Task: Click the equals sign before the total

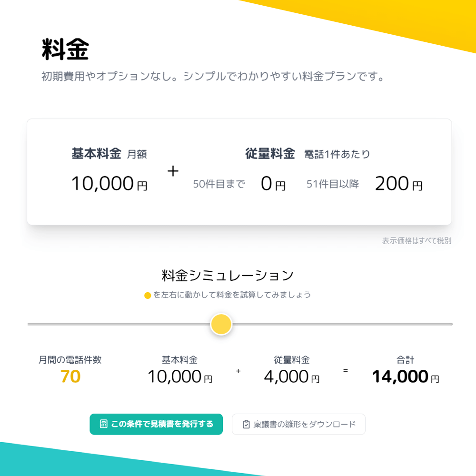Action: (x=346, y=370)
